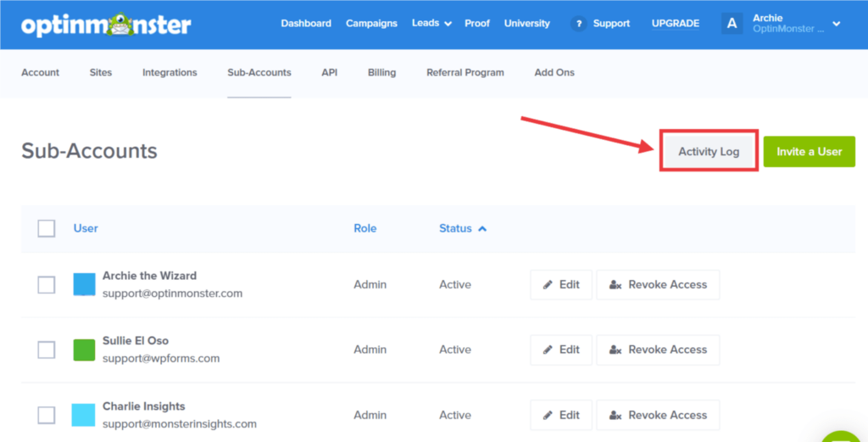
Task: Open the Proof menu item
Action: click(477, 23)
